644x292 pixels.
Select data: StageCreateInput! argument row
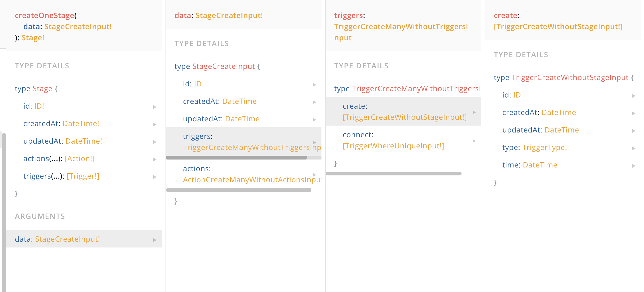click(84, 239)
